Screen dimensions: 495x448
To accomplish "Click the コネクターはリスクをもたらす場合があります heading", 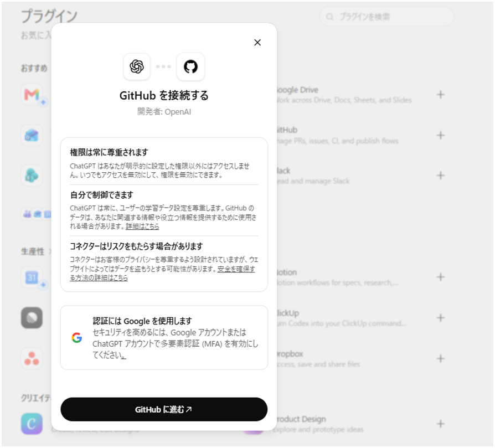I will click(x=136, y=246).
